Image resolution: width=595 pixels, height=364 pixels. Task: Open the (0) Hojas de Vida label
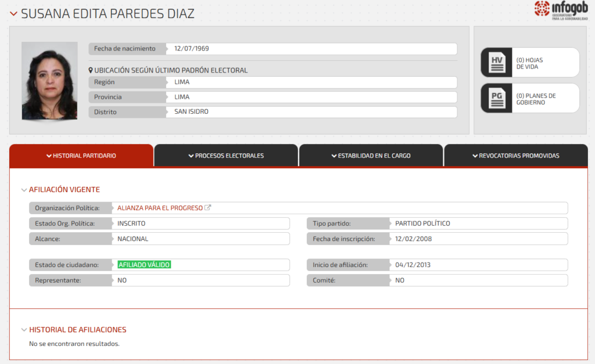tap(529, 63)
